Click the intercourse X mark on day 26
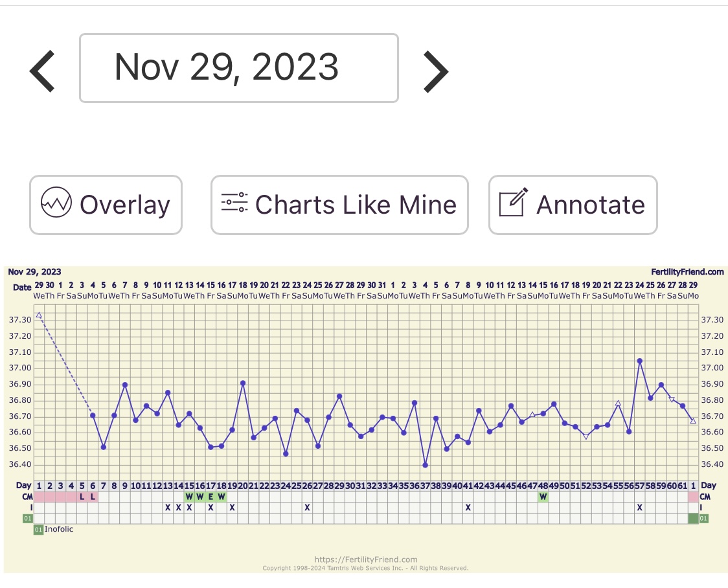 307,508
